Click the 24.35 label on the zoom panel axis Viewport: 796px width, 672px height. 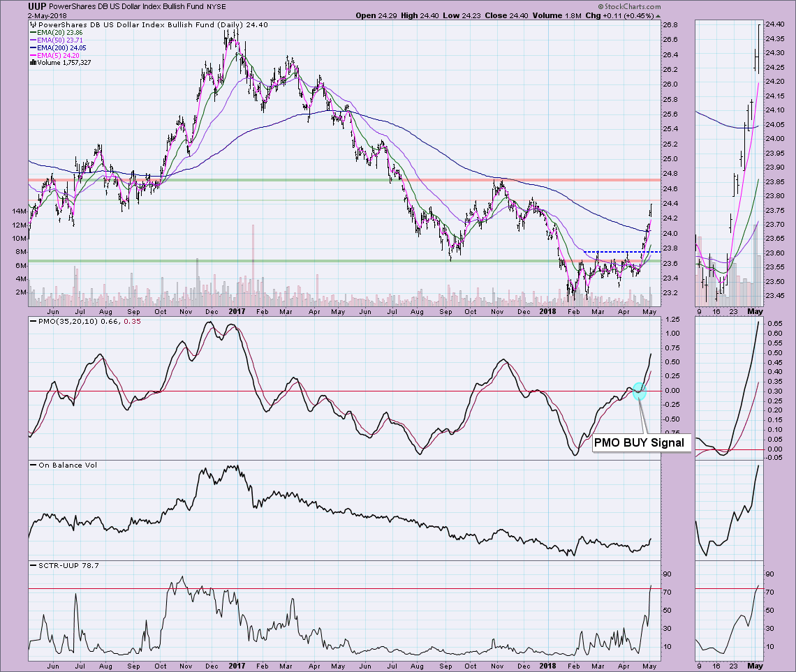tap(774, 38)
